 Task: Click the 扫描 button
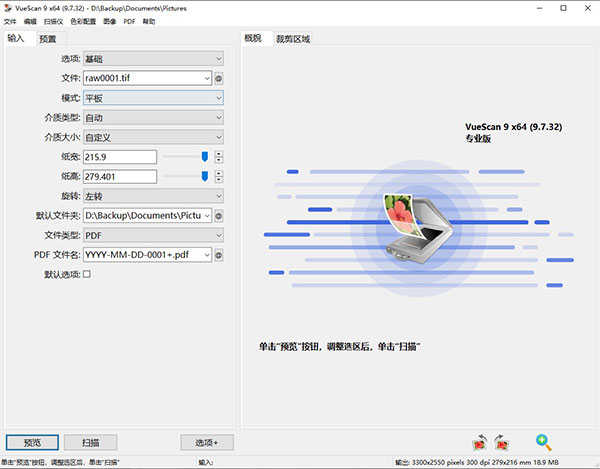(90, 443)
